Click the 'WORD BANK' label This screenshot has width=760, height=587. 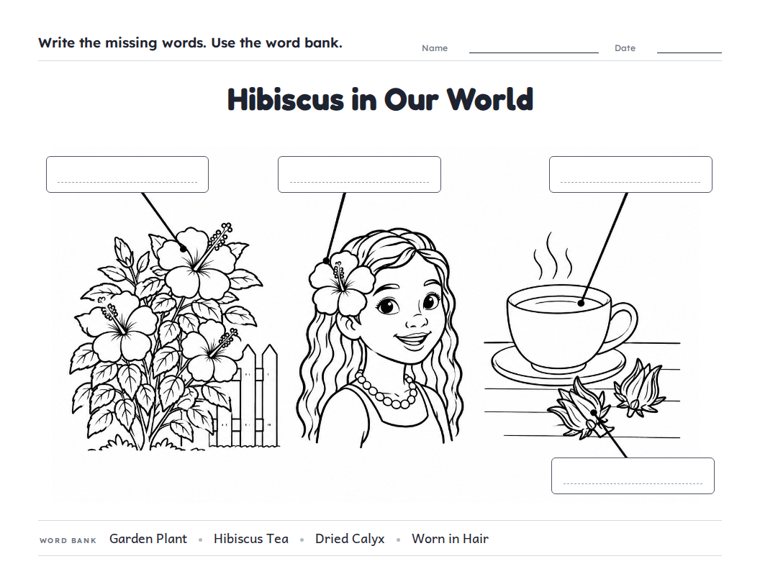(x=68, y=540)
